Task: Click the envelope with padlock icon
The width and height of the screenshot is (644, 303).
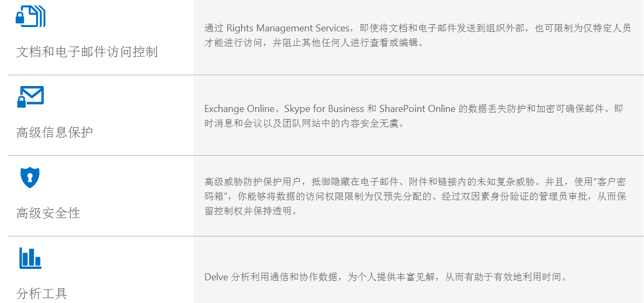Action: tap(31, 97)
